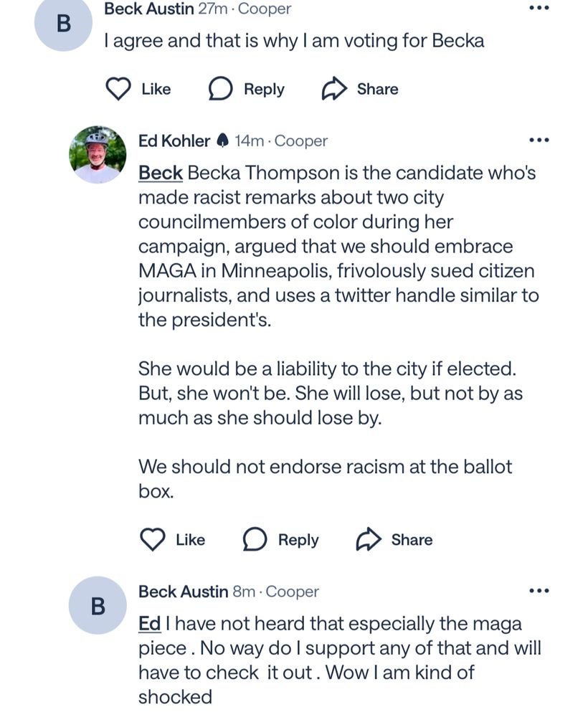The image size is (588, 717).
Task: Tap the leaf badge next to Ed Kohler
Action: coord(222,141)
